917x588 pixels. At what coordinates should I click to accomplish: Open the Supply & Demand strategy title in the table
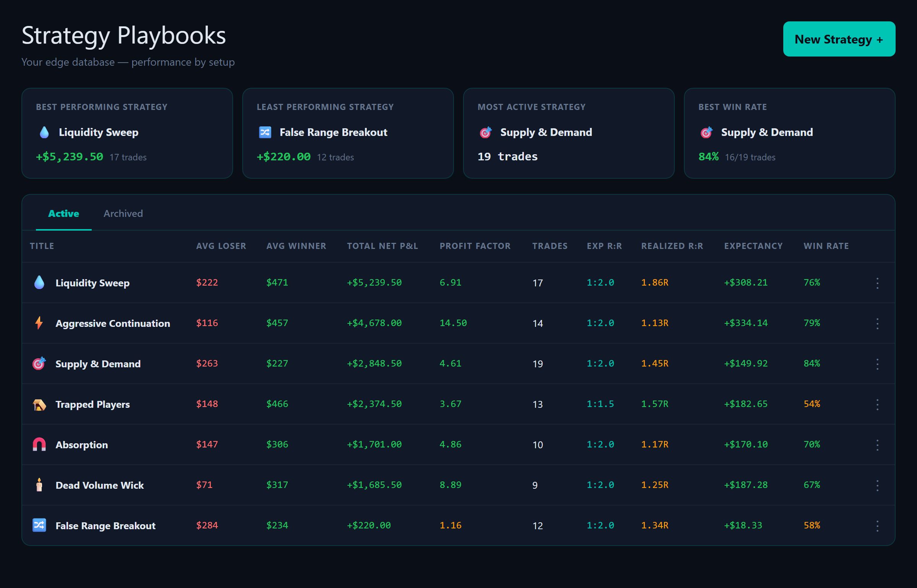pos(98,364)
